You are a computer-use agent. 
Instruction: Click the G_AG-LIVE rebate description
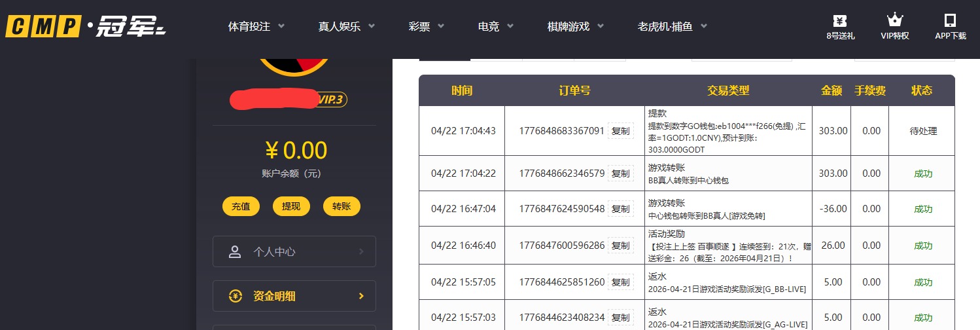[727, 324]
